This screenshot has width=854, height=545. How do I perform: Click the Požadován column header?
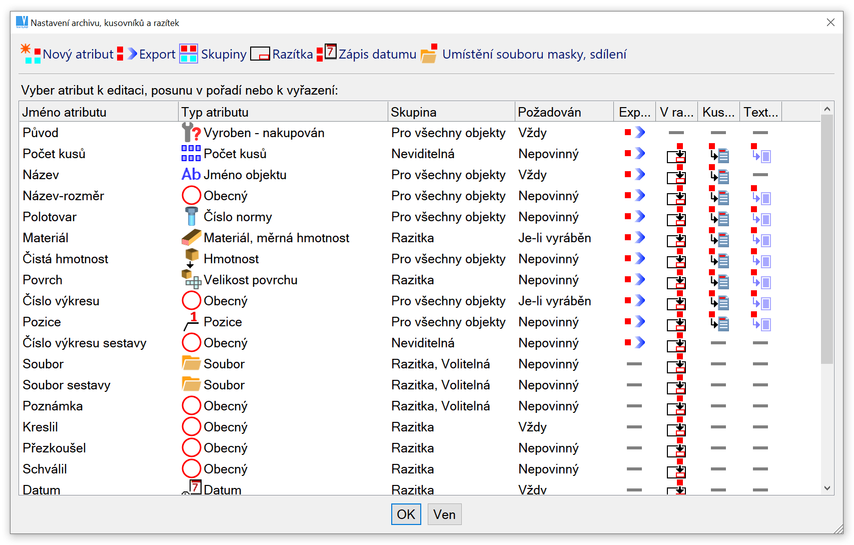(562, 112)
